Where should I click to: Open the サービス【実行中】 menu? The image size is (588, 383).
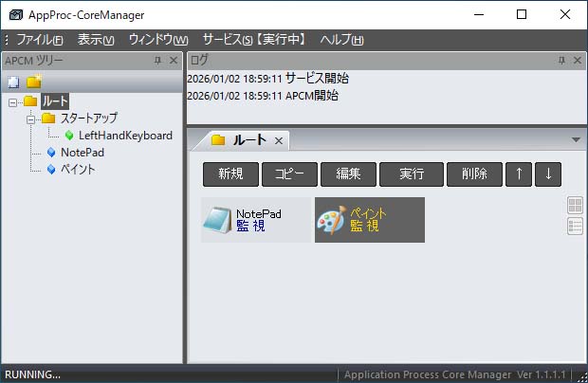tap(253, 40)
